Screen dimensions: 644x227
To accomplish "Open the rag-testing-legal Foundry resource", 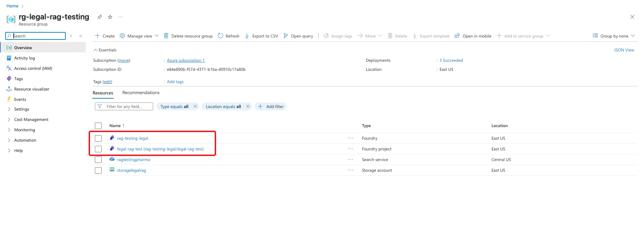I will [x=132, y=138].
